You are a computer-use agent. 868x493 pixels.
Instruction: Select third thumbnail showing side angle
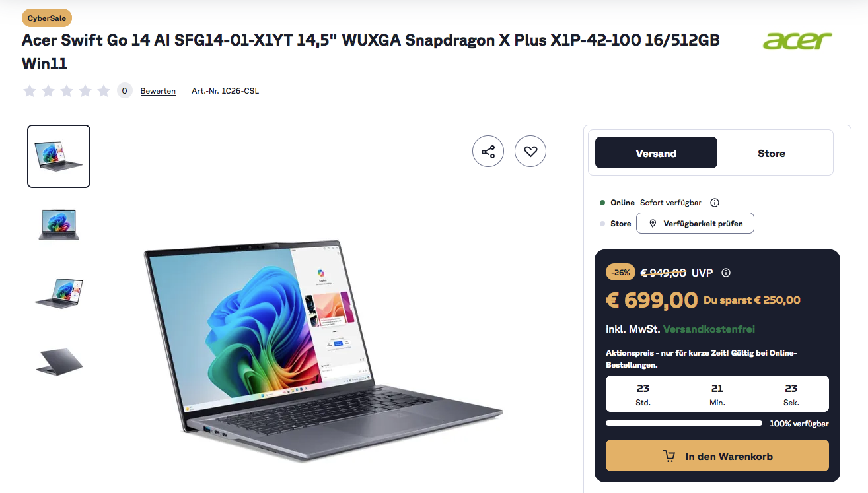coord(59,292)
